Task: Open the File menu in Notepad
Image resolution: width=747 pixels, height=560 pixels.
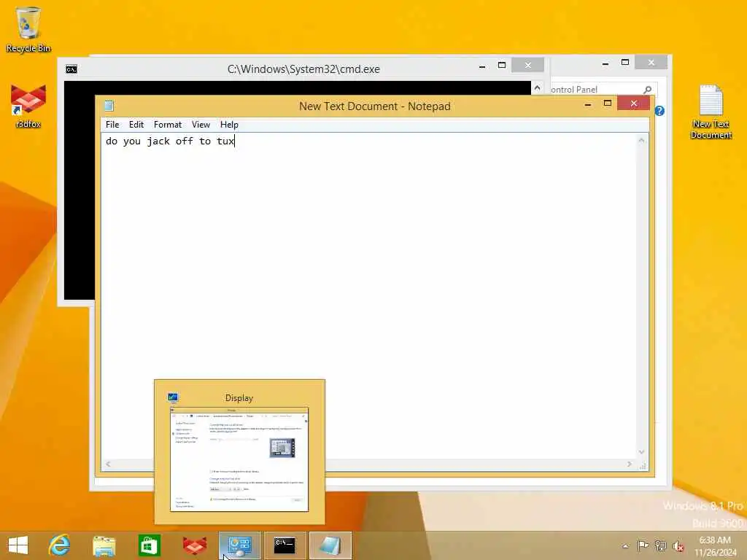Action: point(112,124)
